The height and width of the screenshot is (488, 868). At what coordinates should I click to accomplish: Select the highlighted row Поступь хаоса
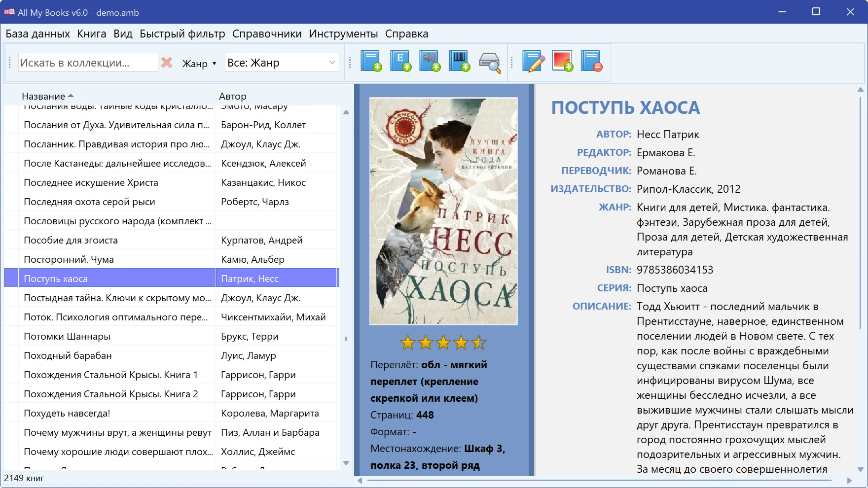click(x=171, y=279)
